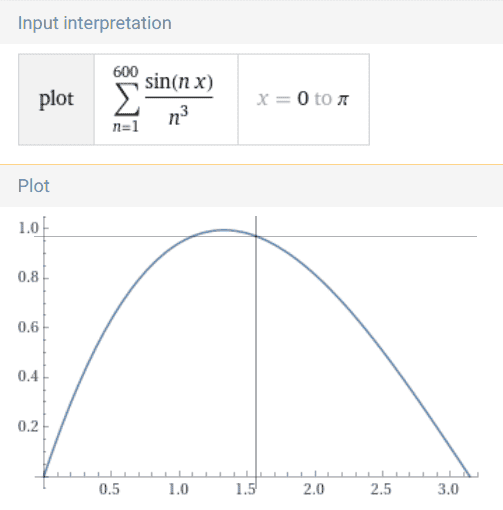The height and width of the screenshot is (510, 503).
Task: Click the 2.5 x-axis label
Action: (381, 490)
